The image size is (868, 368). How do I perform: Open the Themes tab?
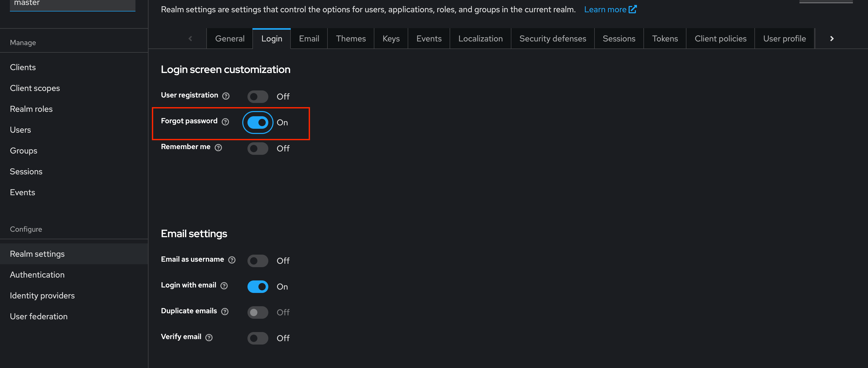[x=351, y=38]
